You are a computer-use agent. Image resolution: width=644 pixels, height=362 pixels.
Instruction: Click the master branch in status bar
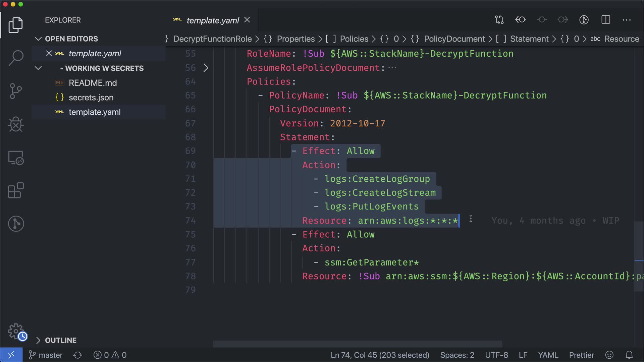(x=46, y=355)
